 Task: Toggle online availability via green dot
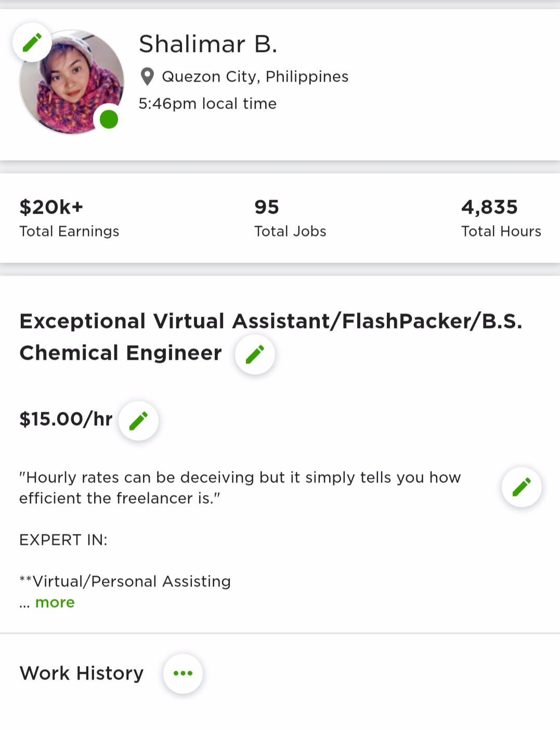coord(108,121)
